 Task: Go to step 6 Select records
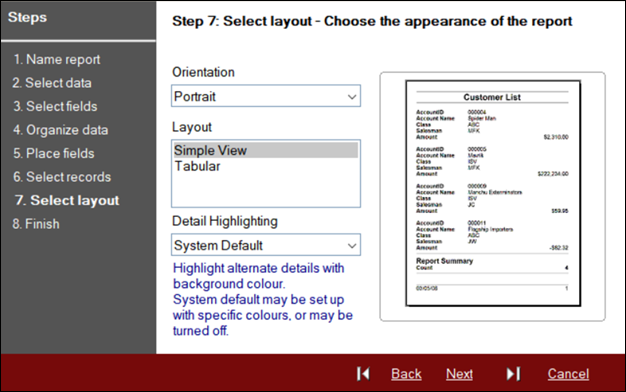click(x=62, y=177)
